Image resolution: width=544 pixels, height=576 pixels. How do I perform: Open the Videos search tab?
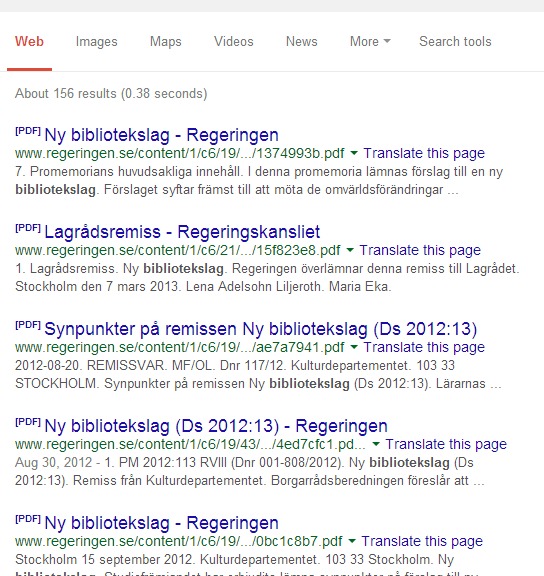coord(234,42)
